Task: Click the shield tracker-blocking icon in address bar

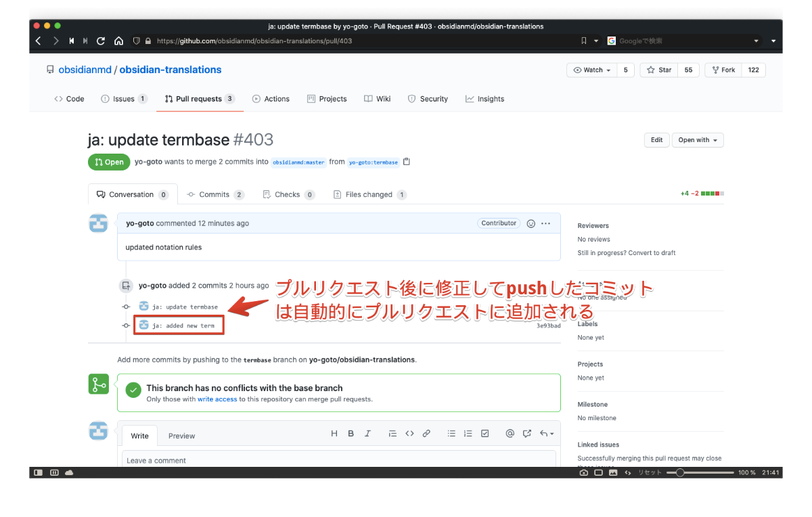Action: click(136, 41)
